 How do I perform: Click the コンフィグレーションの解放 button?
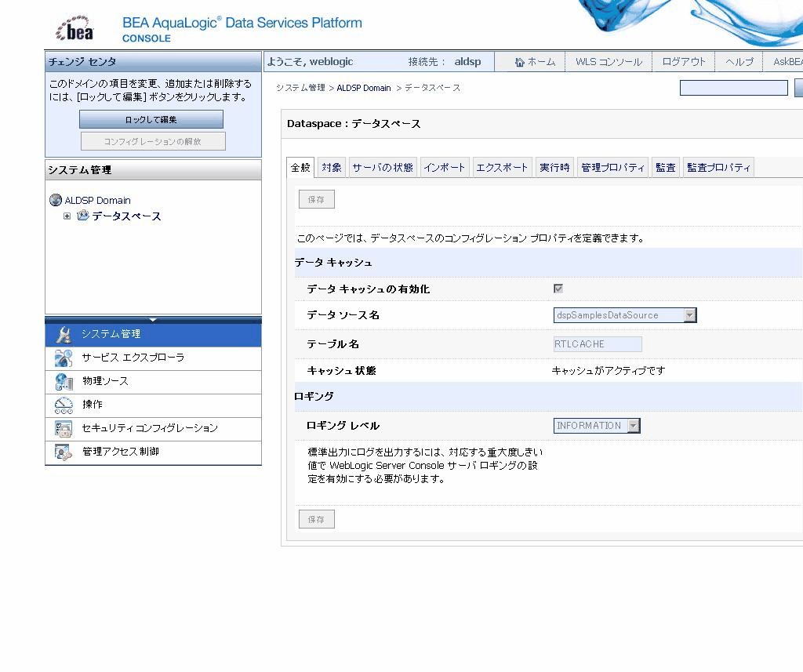153,141
